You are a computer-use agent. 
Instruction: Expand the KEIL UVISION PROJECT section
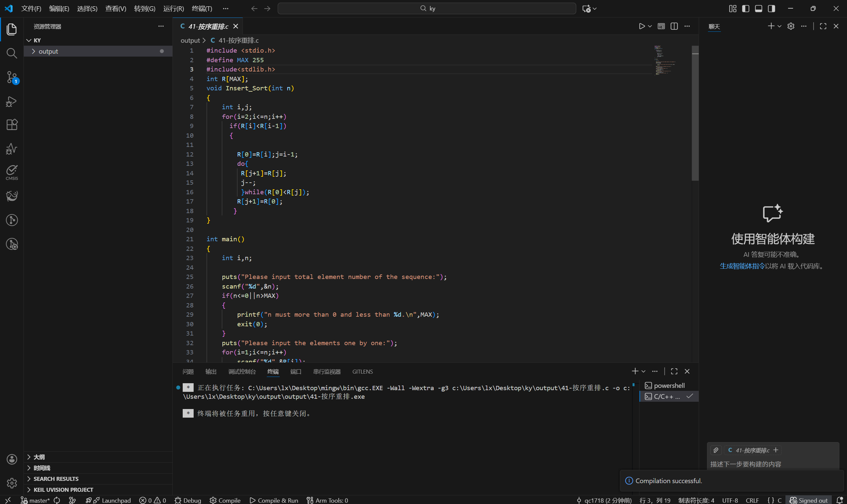point(63,489)
